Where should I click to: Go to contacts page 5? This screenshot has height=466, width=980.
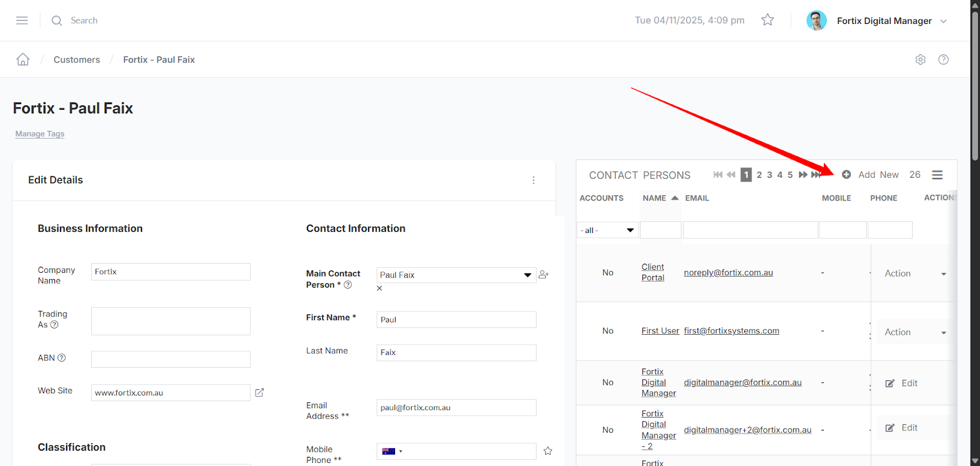pos(790,175)
